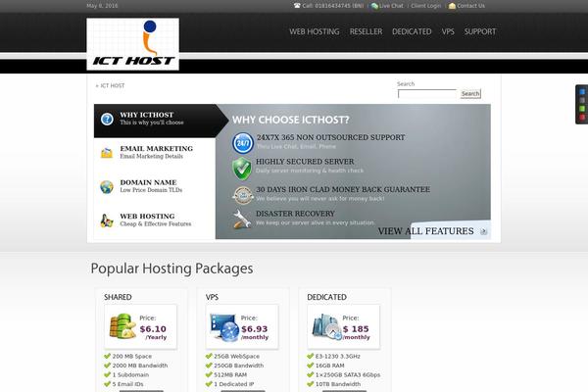This screenshot has width=588, height=392.
Task: Click the ICT HOST logo
Action: tap(132, 44)
